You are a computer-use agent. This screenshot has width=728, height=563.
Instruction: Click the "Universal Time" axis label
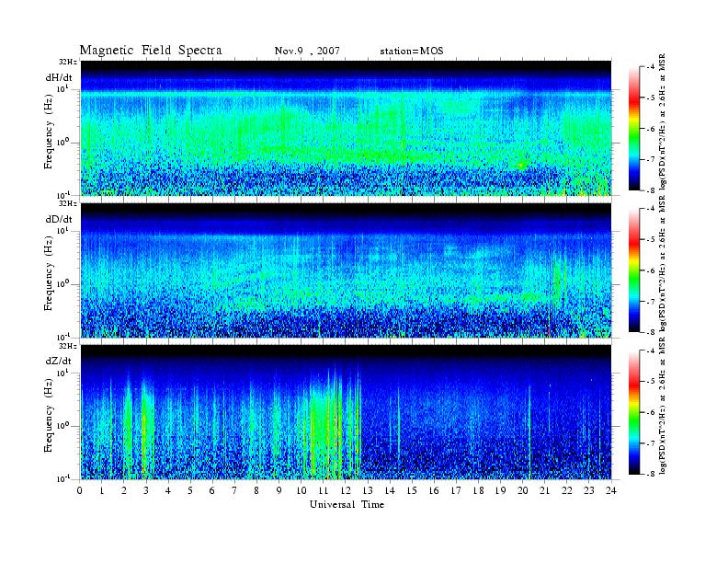[x=347, y=504]
